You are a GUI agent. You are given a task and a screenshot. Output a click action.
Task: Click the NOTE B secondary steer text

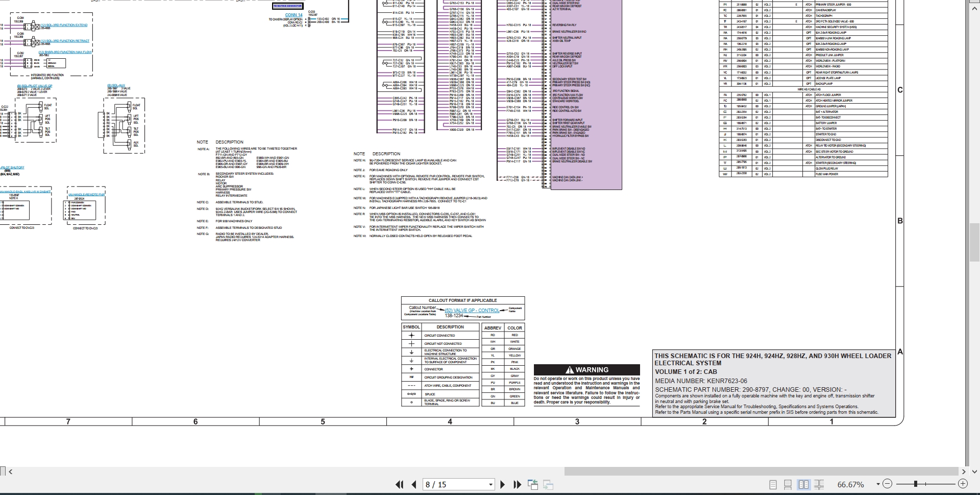(244, 174)
